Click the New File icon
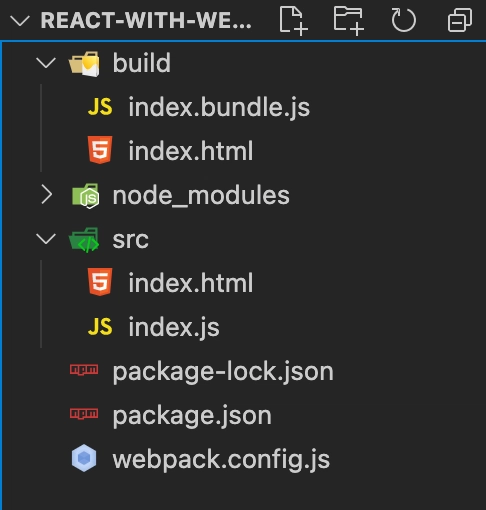 pos(293,21)
